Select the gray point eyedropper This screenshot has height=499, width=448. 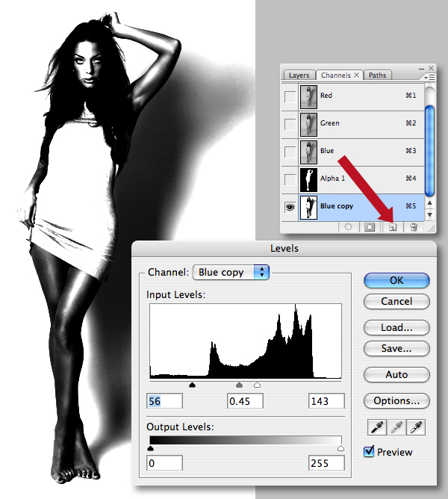point(396,427)
